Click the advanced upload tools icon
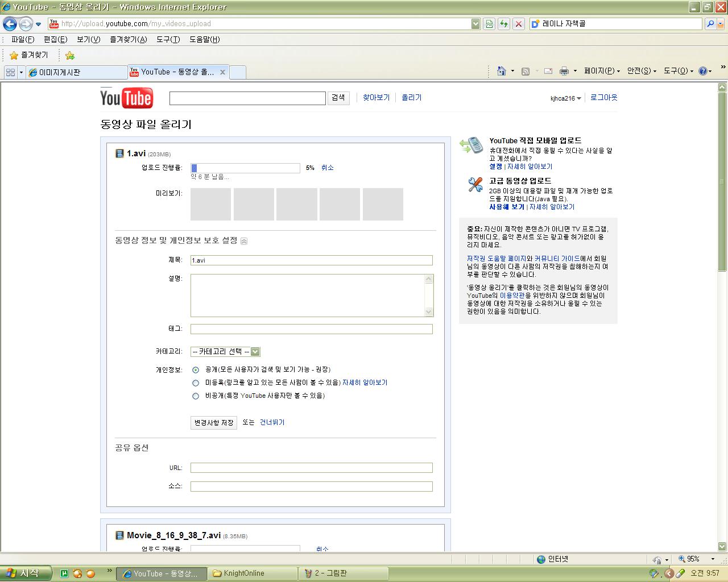The image size is (728, 582). tap(475, 185)
